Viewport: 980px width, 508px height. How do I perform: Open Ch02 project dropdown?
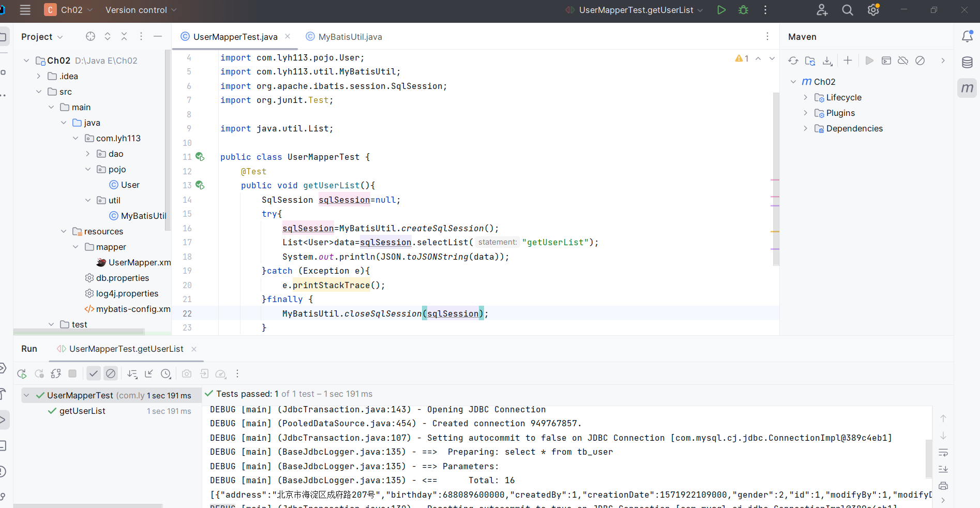click(x=69, y=10)
